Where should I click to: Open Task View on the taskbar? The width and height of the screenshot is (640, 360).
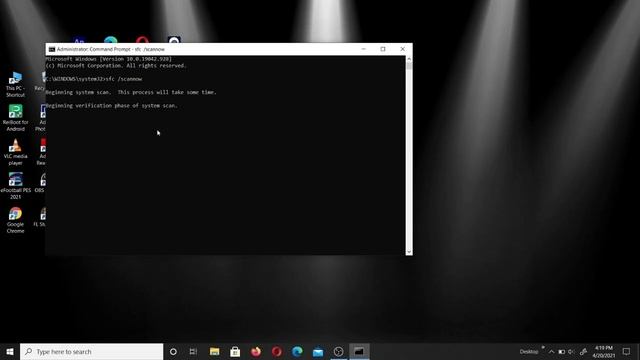[193, 351]
